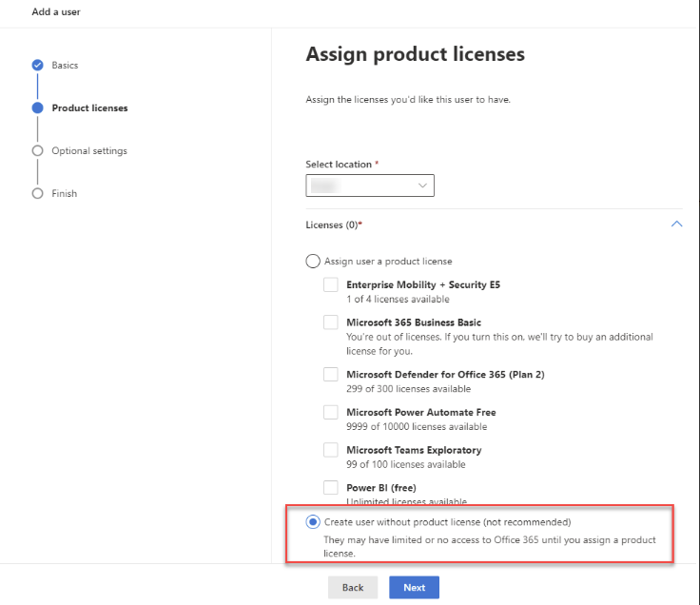Click the Next button

(x=414, y=588)
